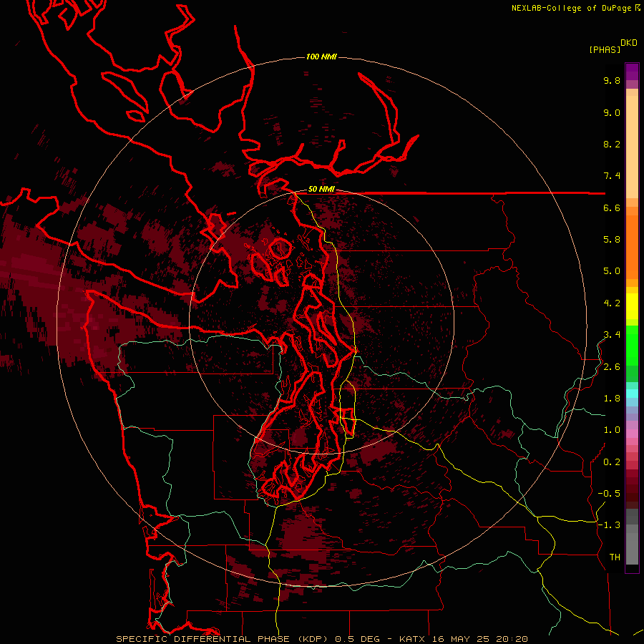Click the 3.4 legend value
Image resolution: width=644 pixels, height=644 pixels.
tap(612, 335)
